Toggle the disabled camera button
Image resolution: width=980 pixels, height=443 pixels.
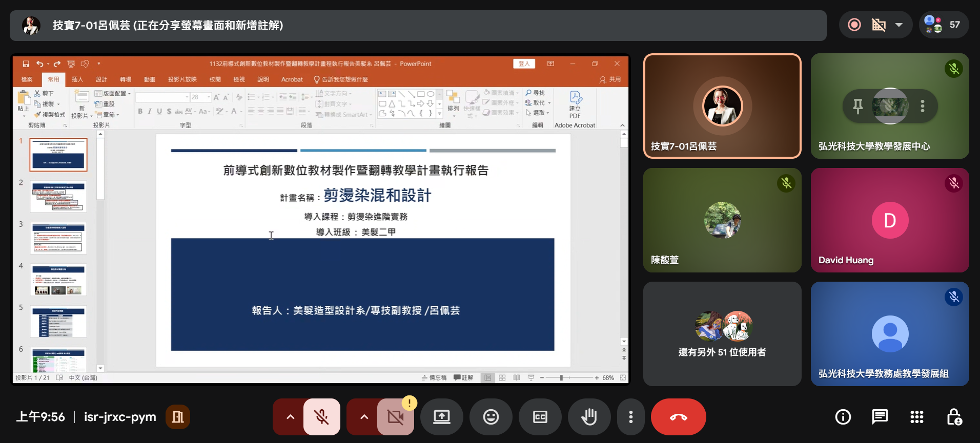[x=395, y=417]
